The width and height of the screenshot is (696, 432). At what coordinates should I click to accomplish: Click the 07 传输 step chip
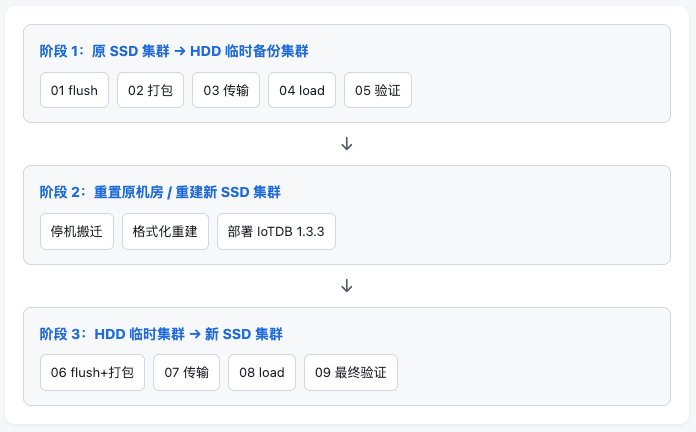(x=186, y=373)
